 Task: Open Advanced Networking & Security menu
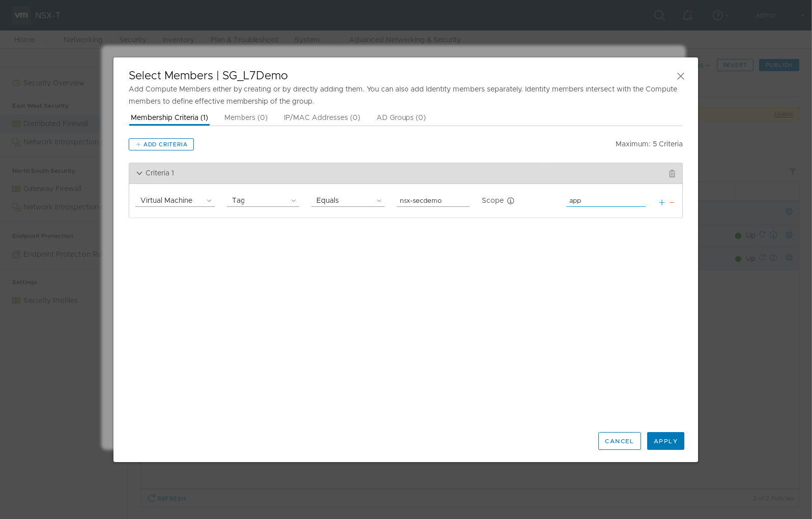point(405,40)
